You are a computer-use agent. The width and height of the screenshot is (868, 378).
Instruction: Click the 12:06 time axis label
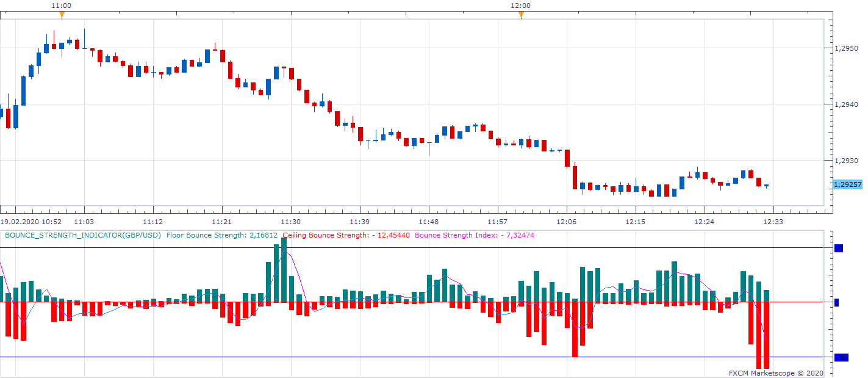(x=567, y=222)
